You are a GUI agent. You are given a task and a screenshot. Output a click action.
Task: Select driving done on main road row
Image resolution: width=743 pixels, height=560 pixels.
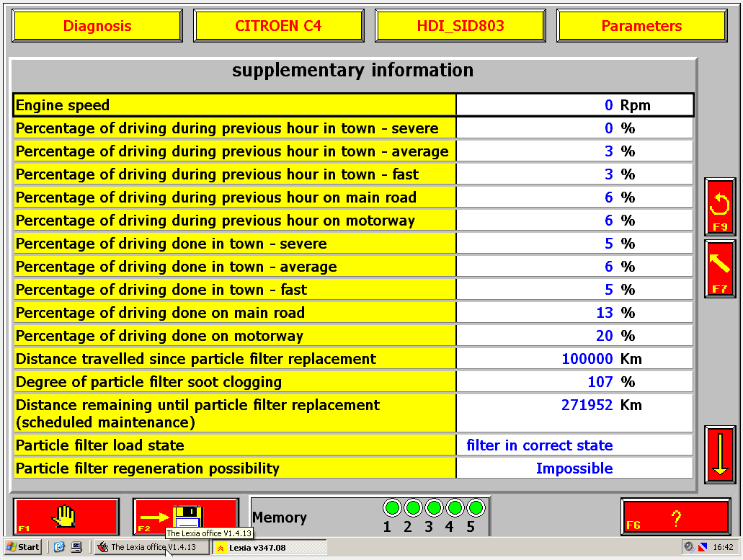pos(353,313)
